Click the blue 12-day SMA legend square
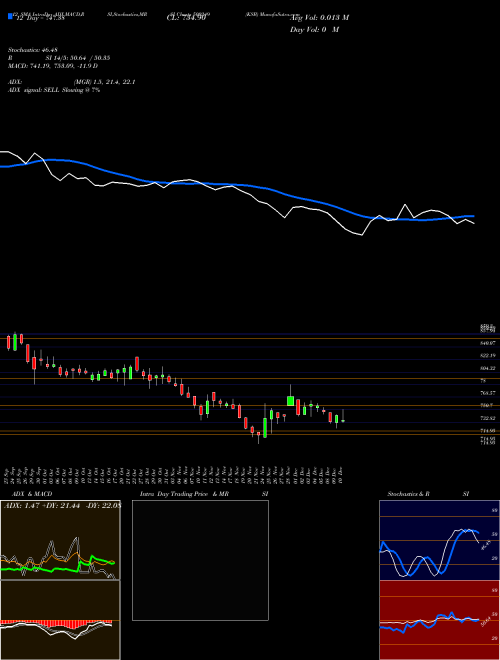The width and height of the screenshot is (500, 660). coord(10,16)
